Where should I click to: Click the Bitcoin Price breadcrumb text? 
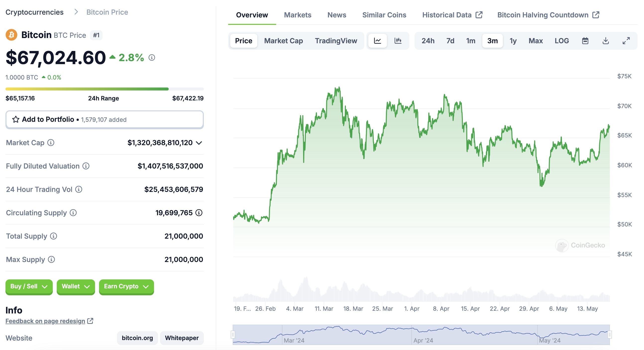pyautogui.click(x=107, y=12)
